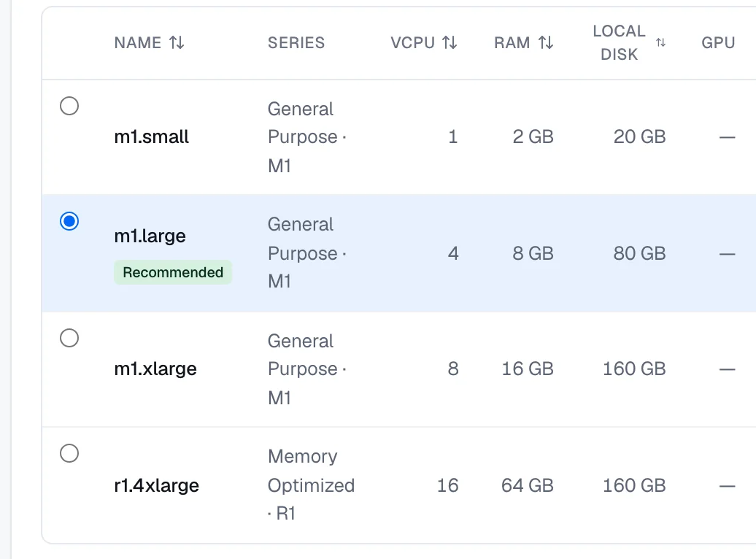Click the Recommended badge
The width and height of the screenshot is (756, 559).
[173, 272]
